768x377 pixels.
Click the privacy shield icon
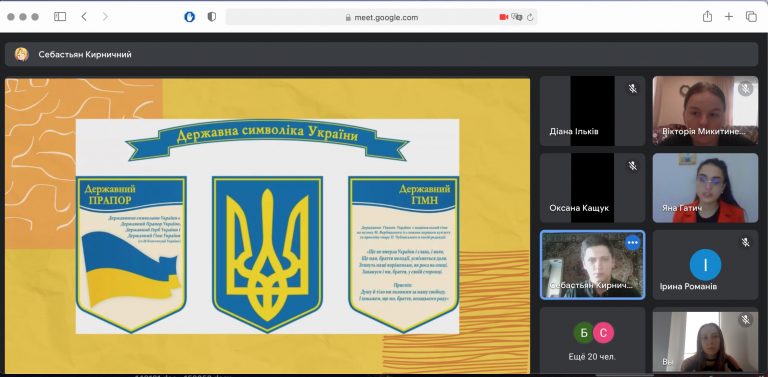click(x=212, y=17)
